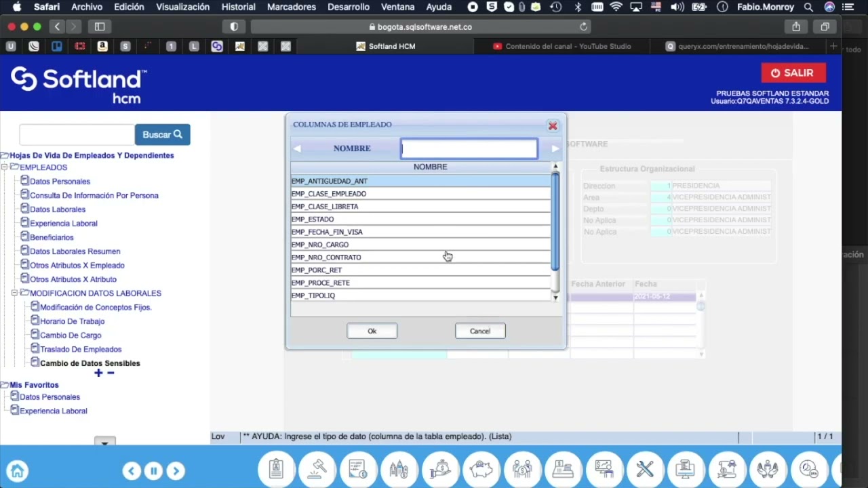This screenshot has height=488, width=868.
Task: Click the pause button in bottom bar
Action: (153, 470)
